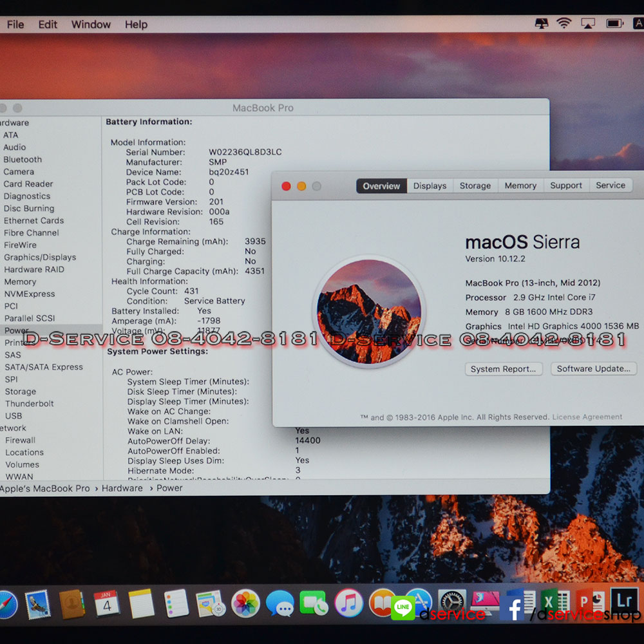The width and height of the screenshot is (644, 644).
Task: Launch the Mail app in the Dock
Action: pyautogui.click(x=37, y=604)
